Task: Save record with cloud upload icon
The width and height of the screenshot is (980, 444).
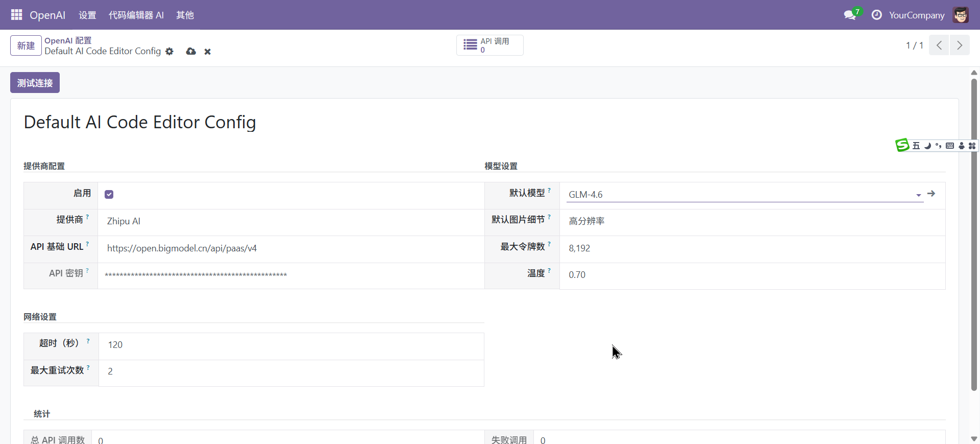Action: click(x=191, y=52)
